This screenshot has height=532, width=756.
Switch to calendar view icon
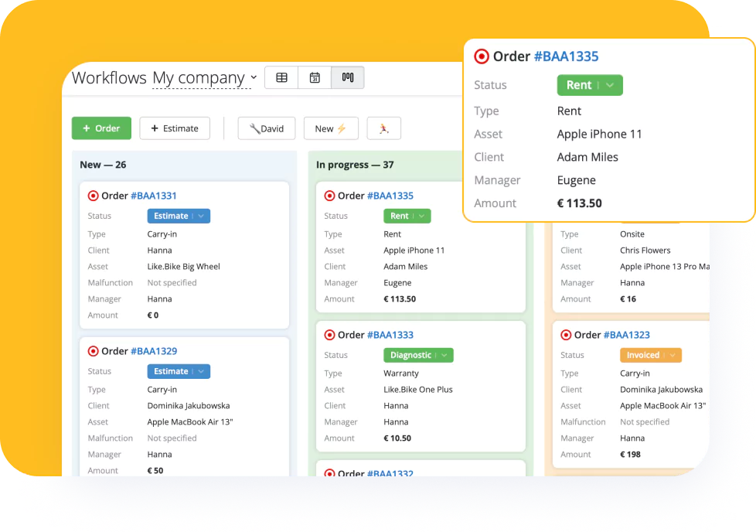click(x=315, y=77)
